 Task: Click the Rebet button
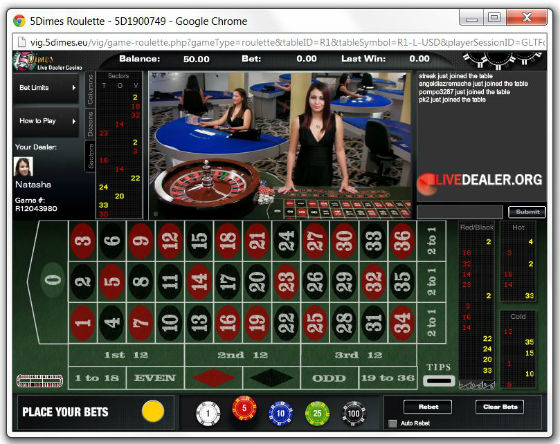[428, 407]
